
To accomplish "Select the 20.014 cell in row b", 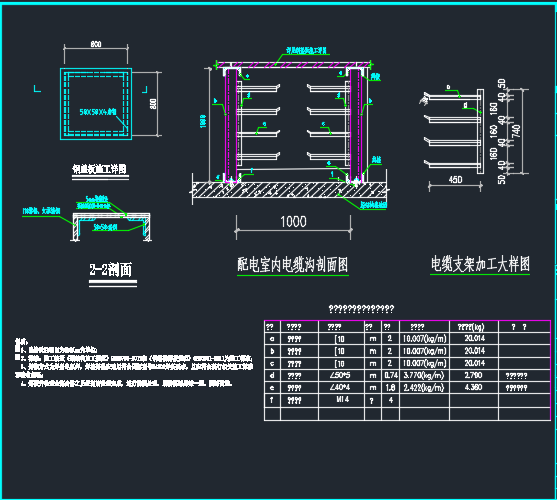I will tap(475, 350).
